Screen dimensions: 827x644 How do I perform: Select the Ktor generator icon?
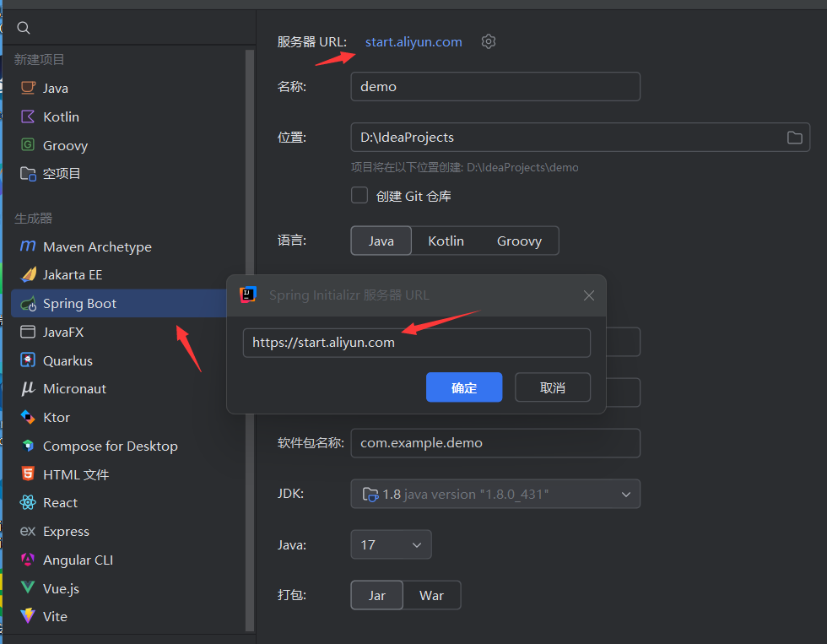click(x=28, y=417)
